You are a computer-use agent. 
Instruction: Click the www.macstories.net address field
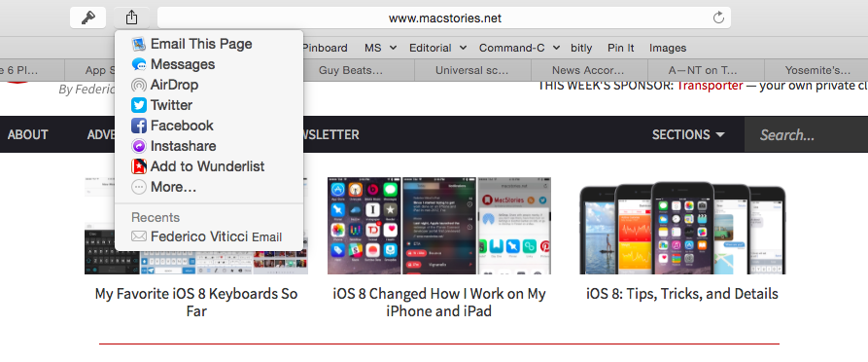444,18
